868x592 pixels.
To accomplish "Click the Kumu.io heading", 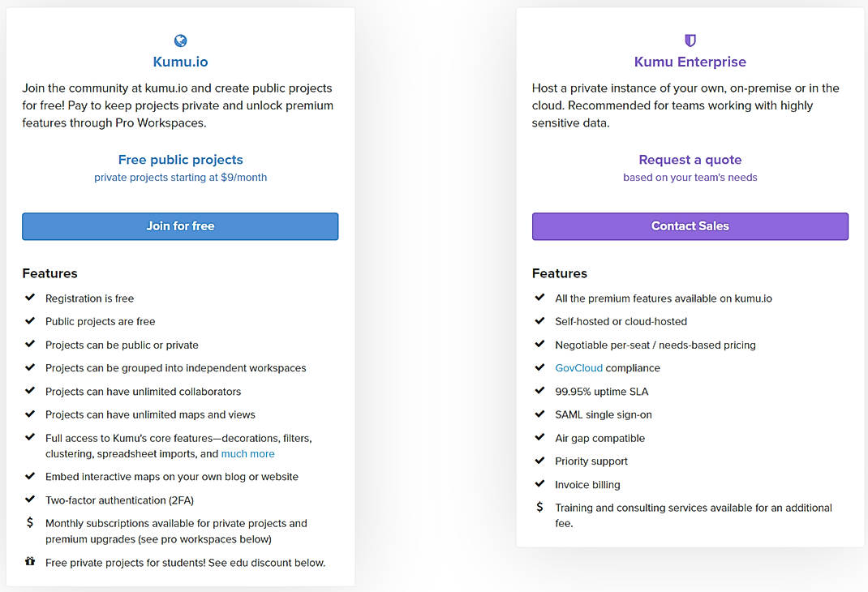I will click(x=179, y=61).
